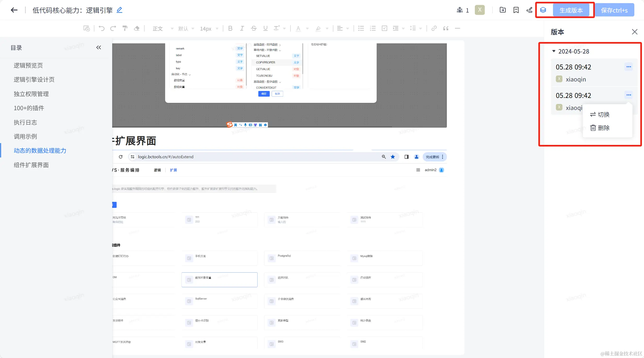This screenshot has width=644, height=358.
Task: Open the version history layers icon
Action: (x=543, y=10)
